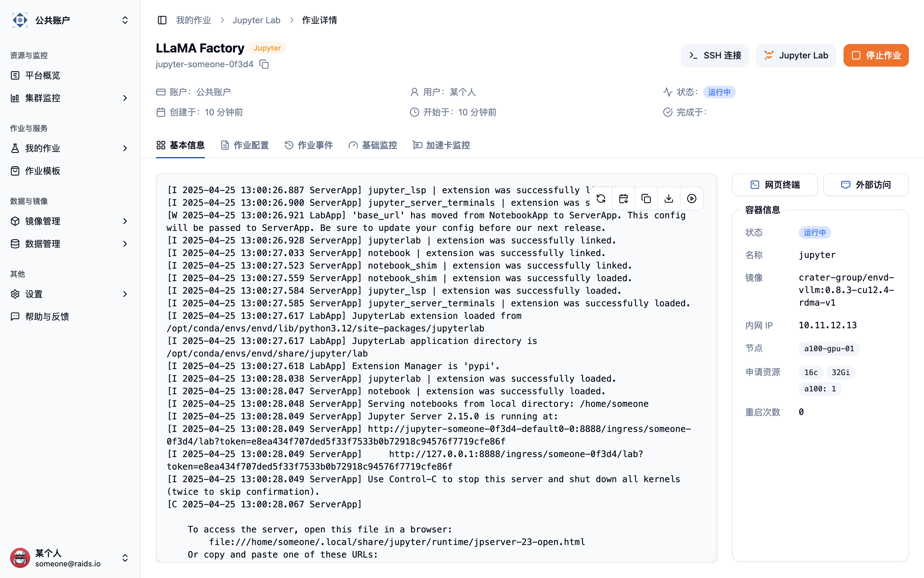Expand 设置 menu chevron
Image resolution: width=924 pixels, height=578 pixels.
[x=125, y=294]
